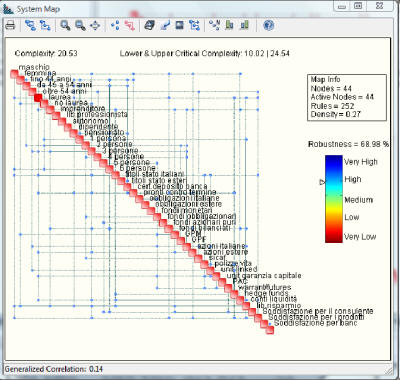Click the 'lib.risparmio' node label
This screenshot has width=400, height=380.
point(279,305)
